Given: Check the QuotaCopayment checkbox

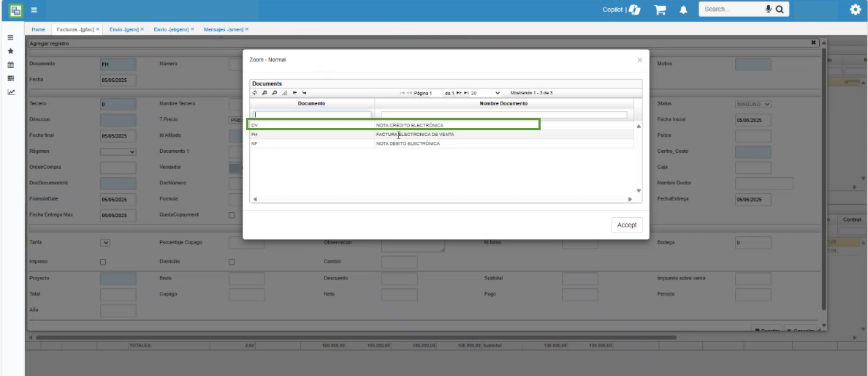Looking at the screenshot, I should tap(232, 215).
